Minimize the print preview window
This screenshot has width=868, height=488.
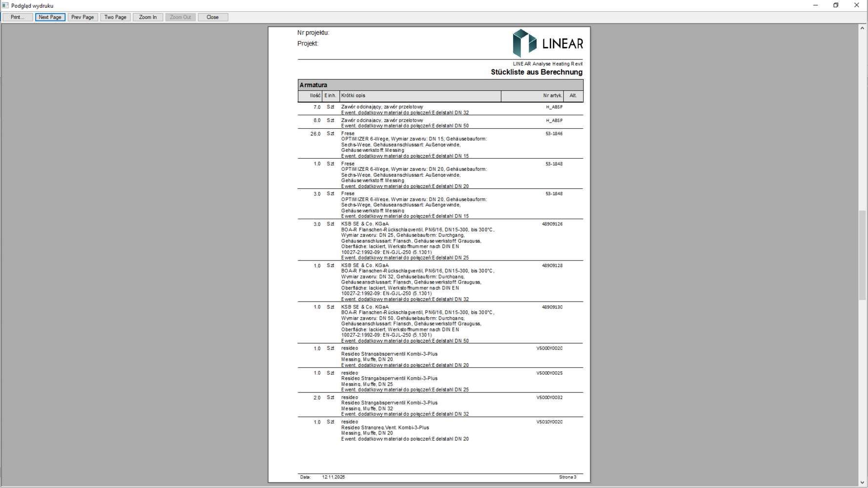click(815, 5)
